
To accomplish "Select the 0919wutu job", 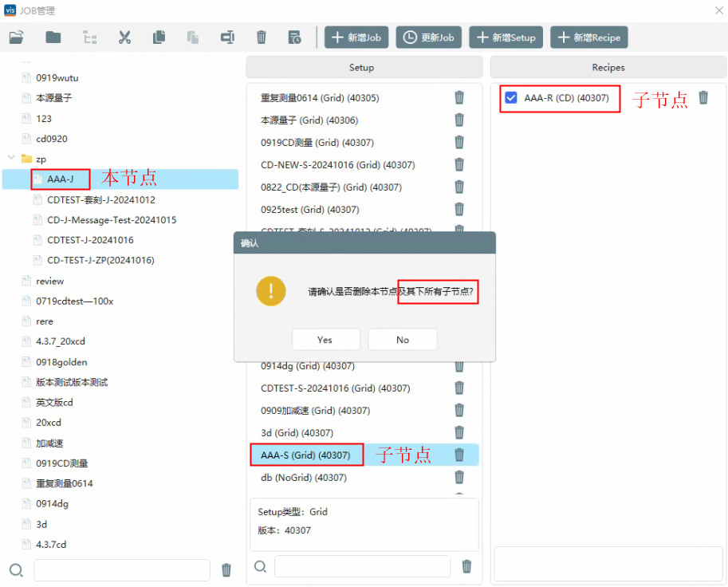I will pyautogui.click(x=57, y=77).
